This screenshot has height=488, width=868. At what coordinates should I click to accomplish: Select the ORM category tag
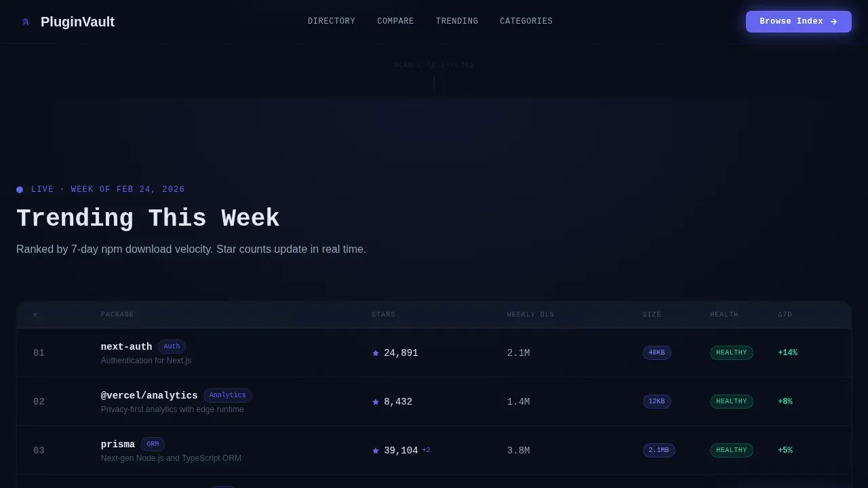153,444
